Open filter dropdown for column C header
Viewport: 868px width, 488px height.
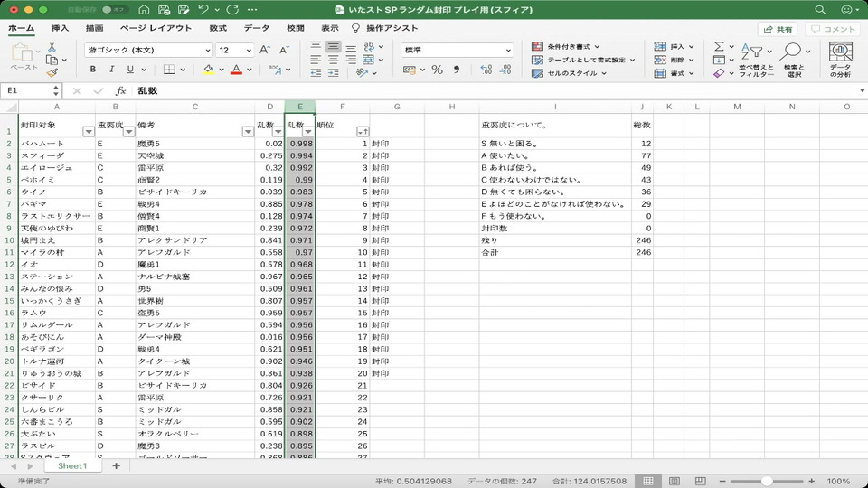248,132
